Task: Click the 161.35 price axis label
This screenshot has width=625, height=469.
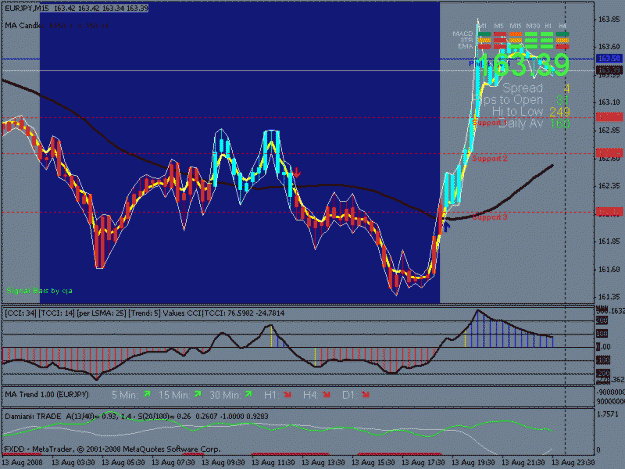Action: [x=609, y=297]
